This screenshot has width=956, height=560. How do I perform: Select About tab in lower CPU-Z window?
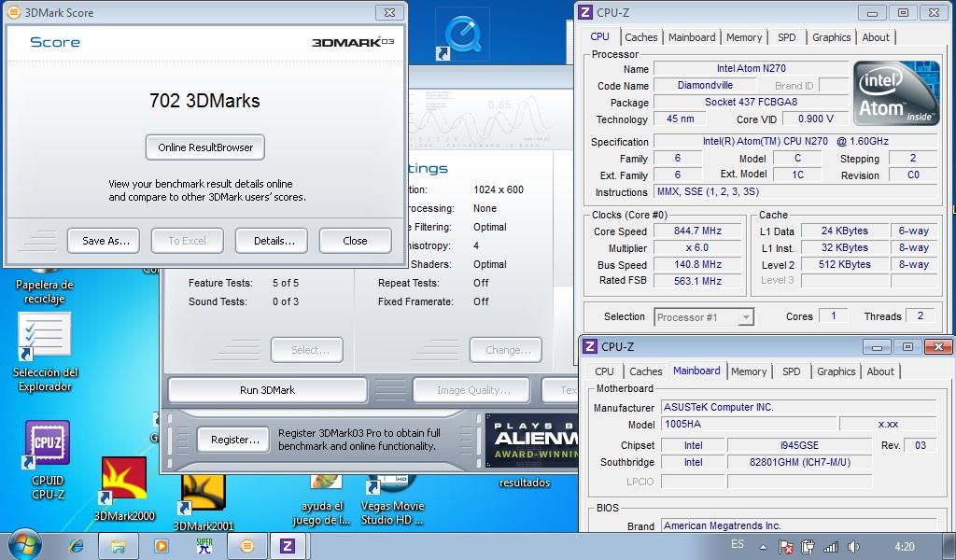(880, 371)
